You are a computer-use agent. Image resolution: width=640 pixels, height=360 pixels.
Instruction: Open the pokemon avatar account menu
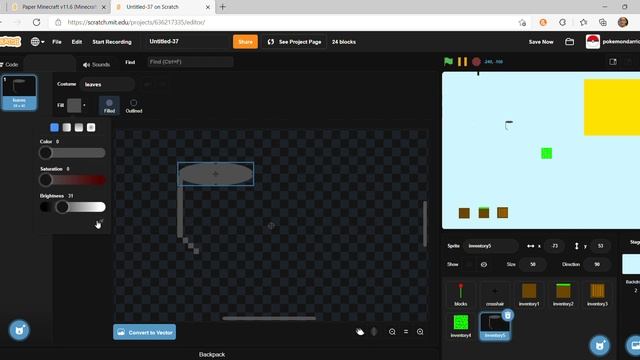pyautogui.click(x=593, y=42)
